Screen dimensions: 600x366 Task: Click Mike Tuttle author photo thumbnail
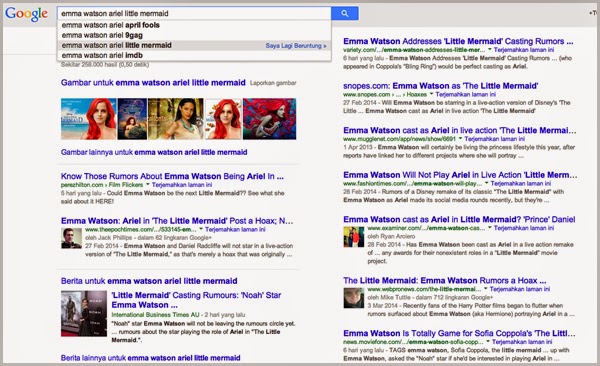(354, 298)
